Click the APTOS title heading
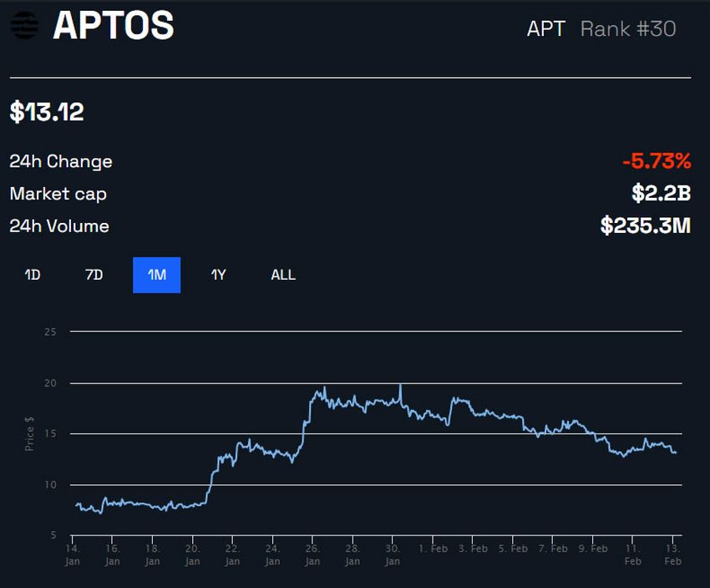The height and width of the screenshot is (588, 710). 114,25
